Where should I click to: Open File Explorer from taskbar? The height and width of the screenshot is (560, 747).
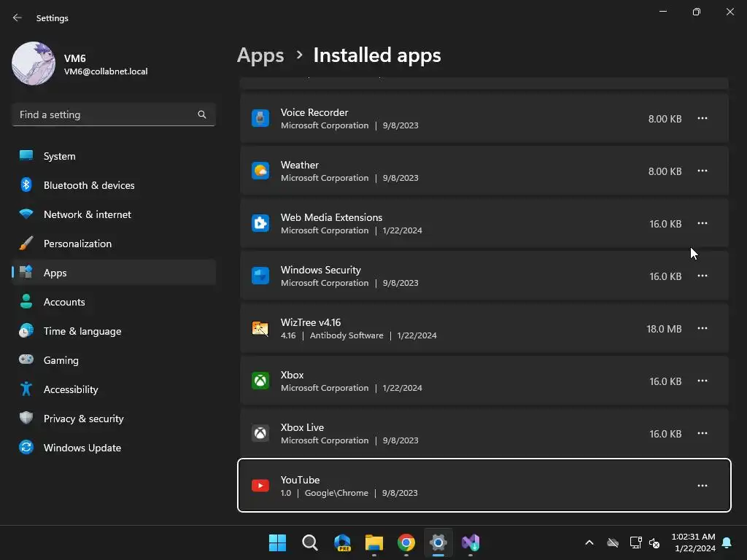coord(374,542)
